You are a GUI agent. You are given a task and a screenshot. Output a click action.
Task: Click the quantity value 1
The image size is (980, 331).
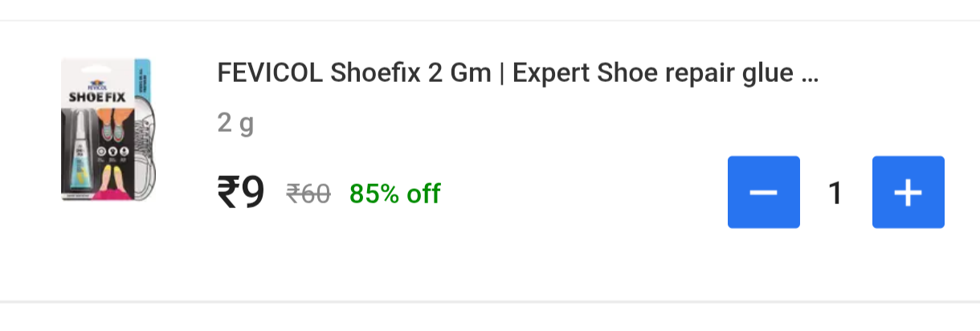coord(835,193)
